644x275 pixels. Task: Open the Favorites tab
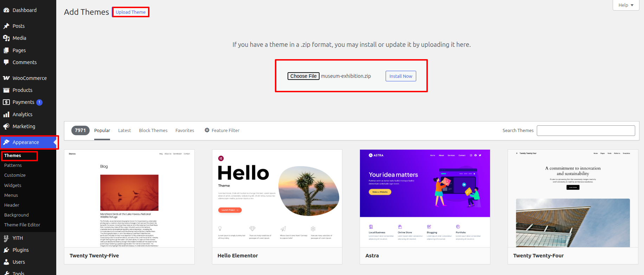[x=185, y=130]
